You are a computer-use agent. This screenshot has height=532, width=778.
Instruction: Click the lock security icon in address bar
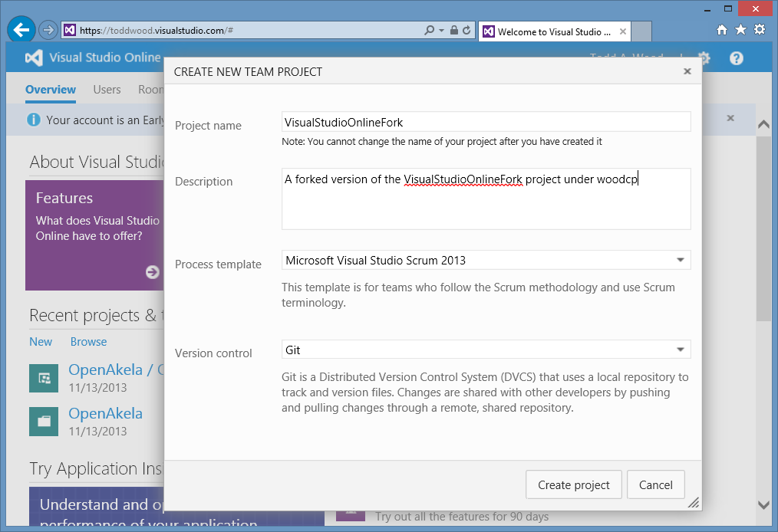point(454,30)
